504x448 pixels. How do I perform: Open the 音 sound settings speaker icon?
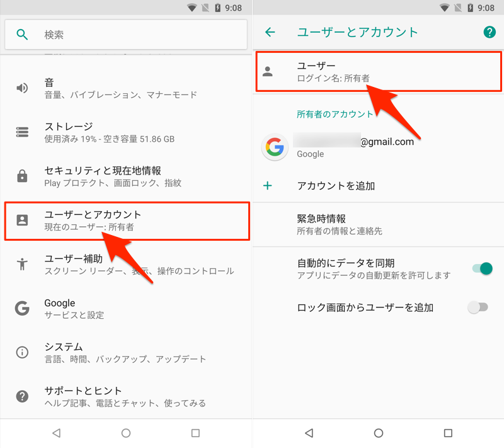(x=22, y=88)
